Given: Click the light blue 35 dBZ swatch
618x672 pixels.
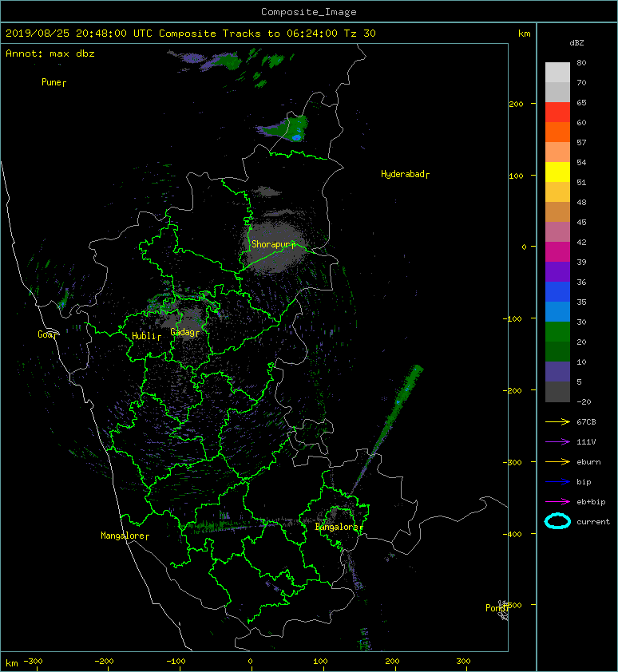Looking at the screenshot, I should (557, 311).
